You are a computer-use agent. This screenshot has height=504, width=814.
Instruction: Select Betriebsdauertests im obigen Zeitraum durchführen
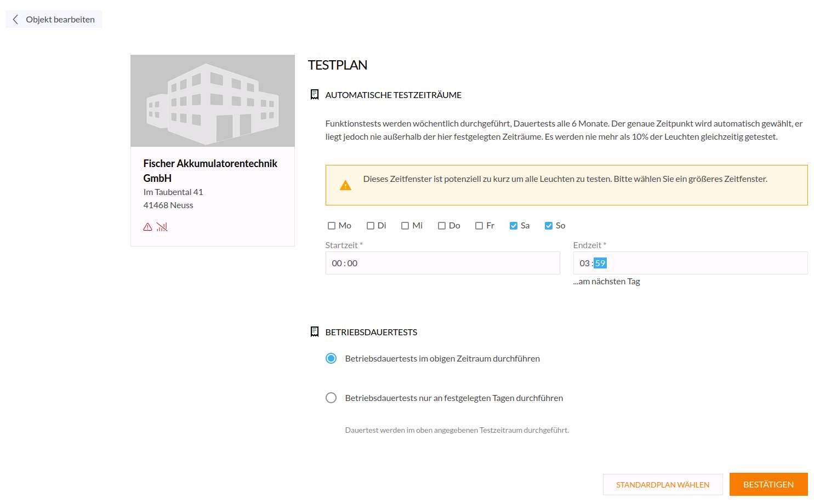point(331,358)
